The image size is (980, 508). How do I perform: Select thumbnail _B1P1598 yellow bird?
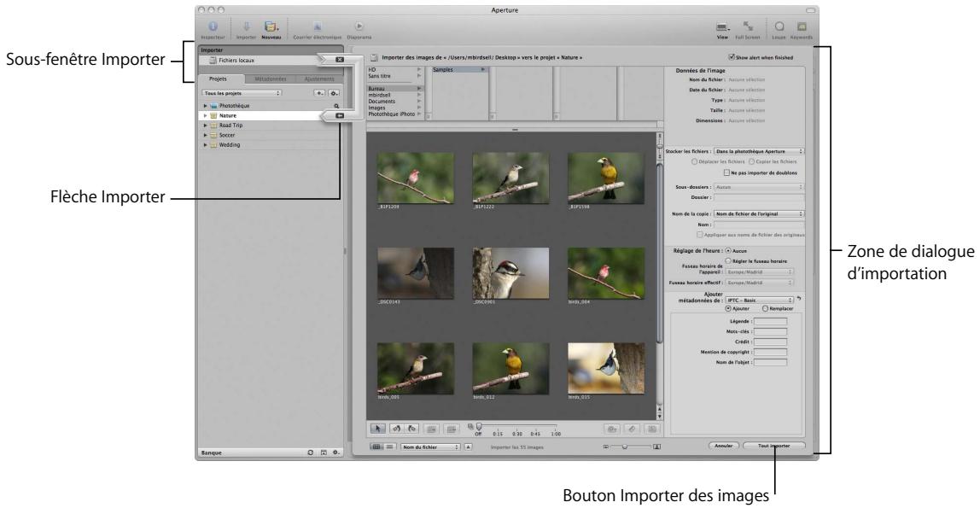[x=605, y=178]
